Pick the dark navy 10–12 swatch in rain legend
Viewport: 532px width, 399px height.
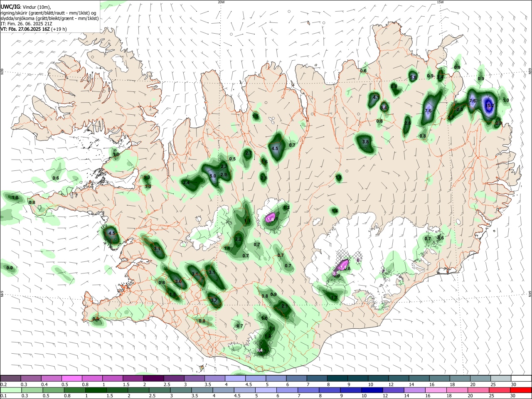(x=371, y=390)
